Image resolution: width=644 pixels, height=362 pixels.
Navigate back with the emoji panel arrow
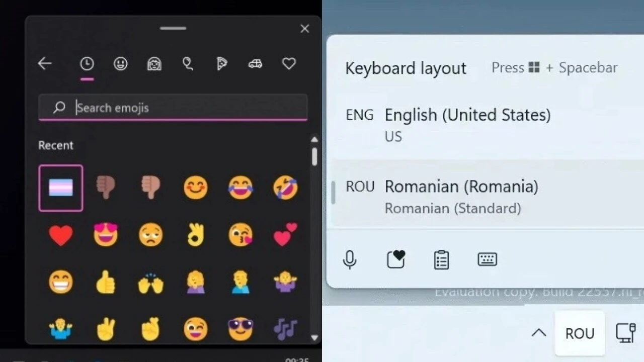click(x=45, y=64)
